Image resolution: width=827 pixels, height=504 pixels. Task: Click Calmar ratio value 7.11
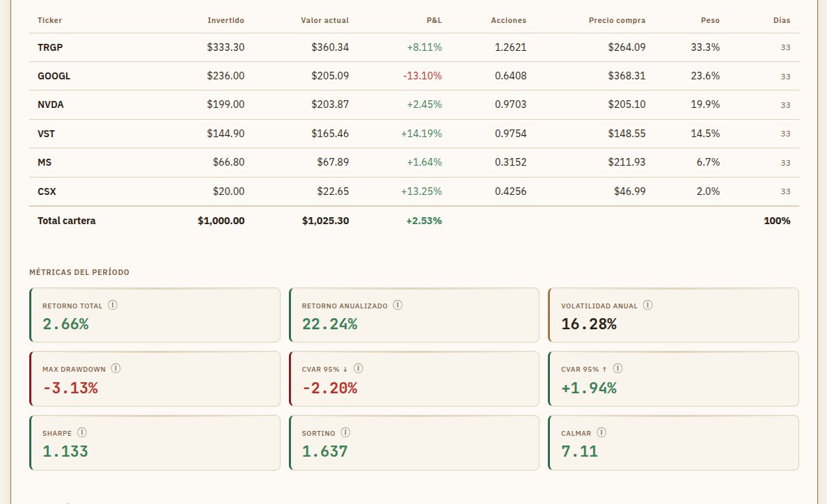click(x=580, y=451)
